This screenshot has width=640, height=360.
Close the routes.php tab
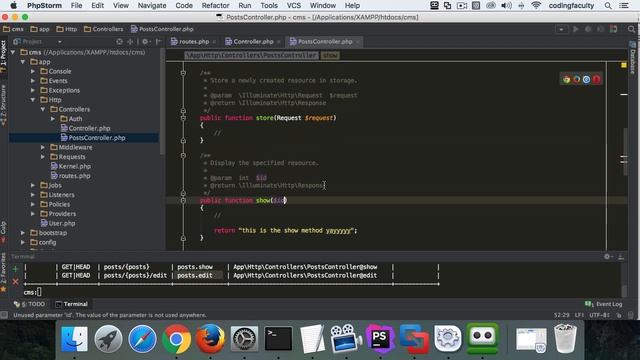214,42
